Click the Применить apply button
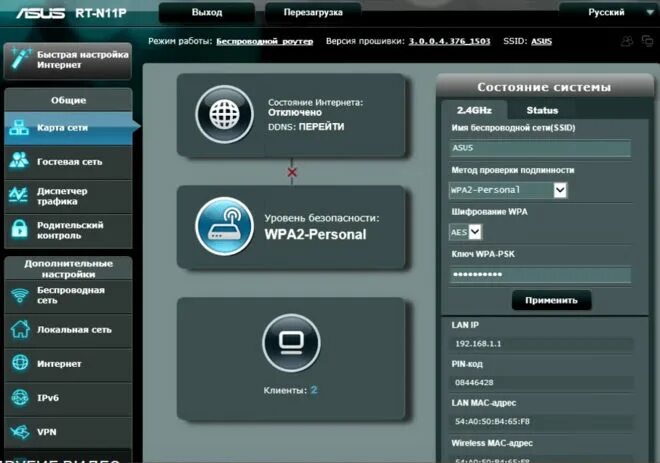 pyautogui.click(x=551, y=301)
